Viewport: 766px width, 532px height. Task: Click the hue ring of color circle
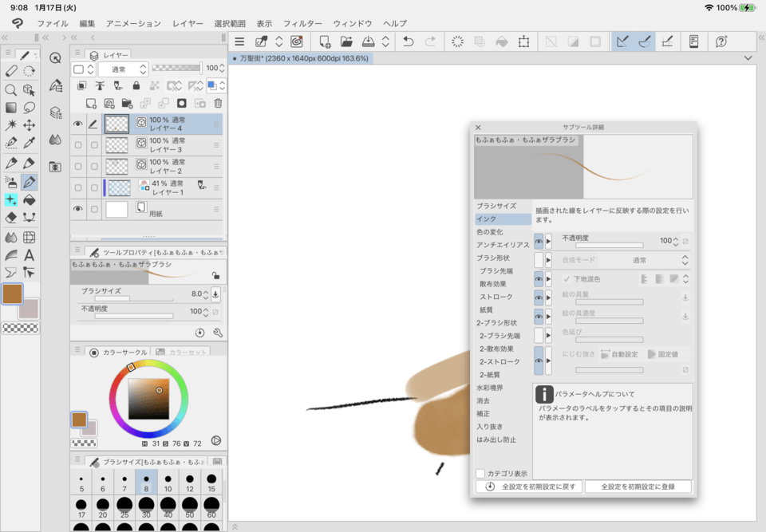point(148,362)
